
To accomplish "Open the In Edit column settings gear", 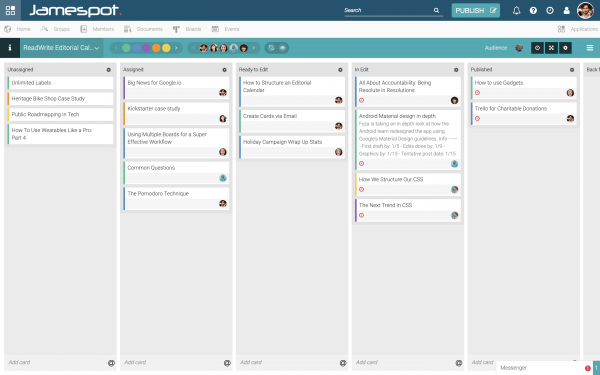I will click(x=456, y=70).
